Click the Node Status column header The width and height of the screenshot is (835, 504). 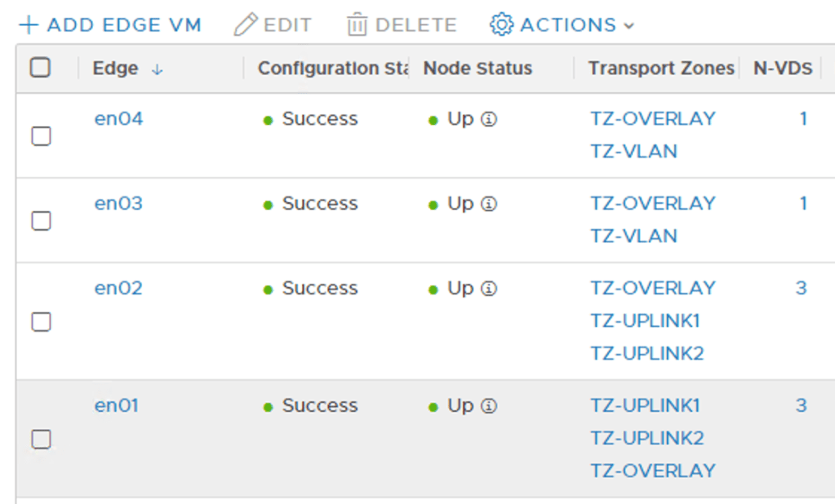click(477, 69)
